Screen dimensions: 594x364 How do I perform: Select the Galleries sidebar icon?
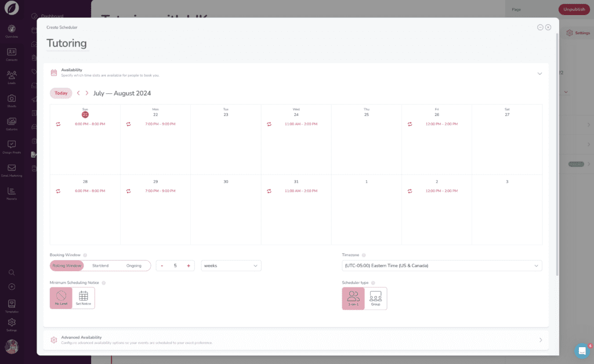point(12,122)
